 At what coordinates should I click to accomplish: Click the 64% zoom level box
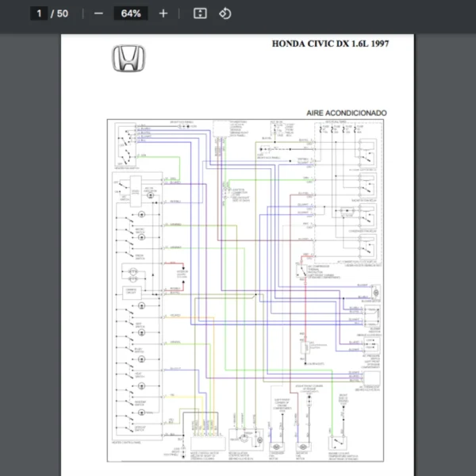pyautogui.click(x=131, y=13)
